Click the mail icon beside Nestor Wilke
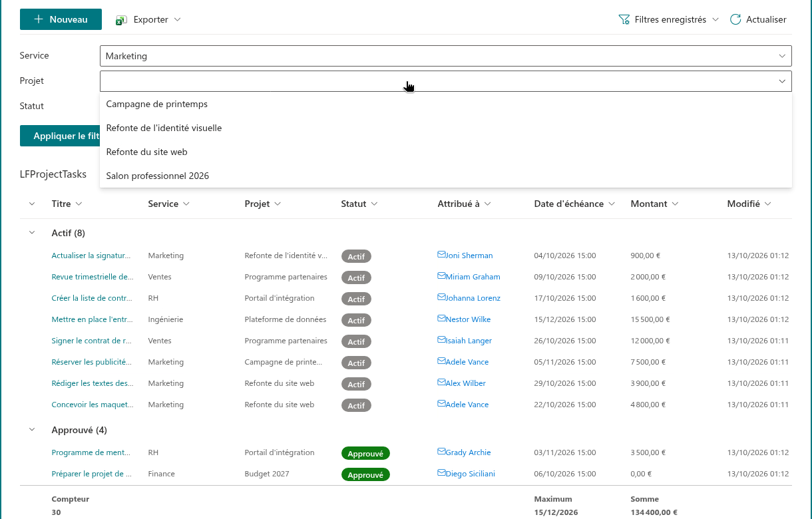Viewport: 812px width, 519px height. tap(441, 319)
